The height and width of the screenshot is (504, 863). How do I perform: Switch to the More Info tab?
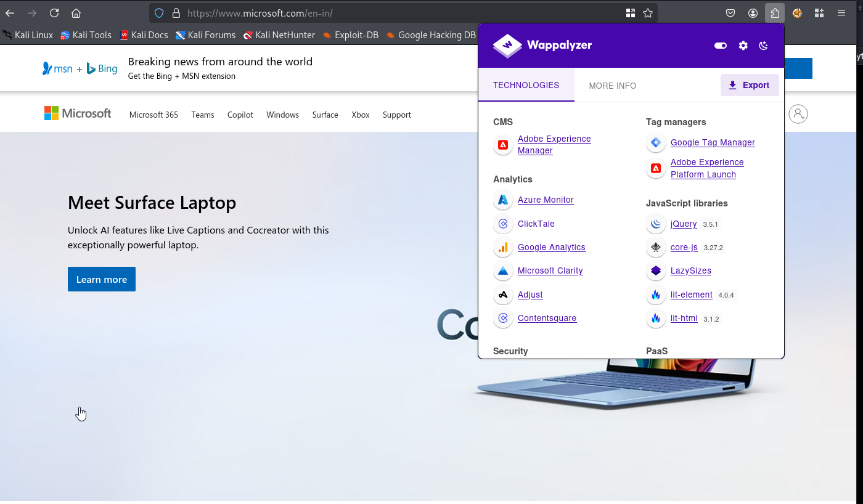613,86
